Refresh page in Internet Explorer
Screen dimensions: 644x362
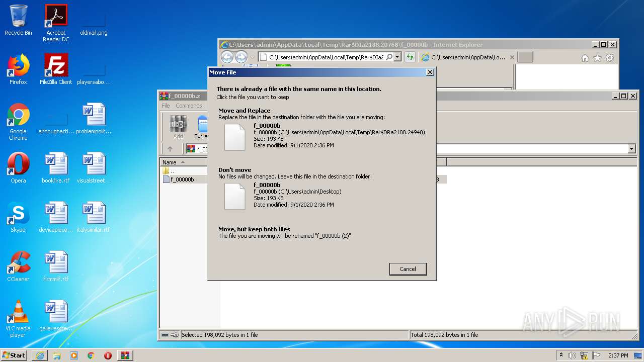(410, 57)
